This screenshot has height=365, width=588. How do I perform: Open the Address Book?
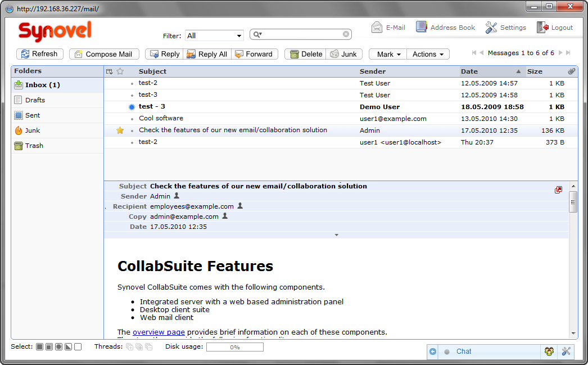pos(445,27)
